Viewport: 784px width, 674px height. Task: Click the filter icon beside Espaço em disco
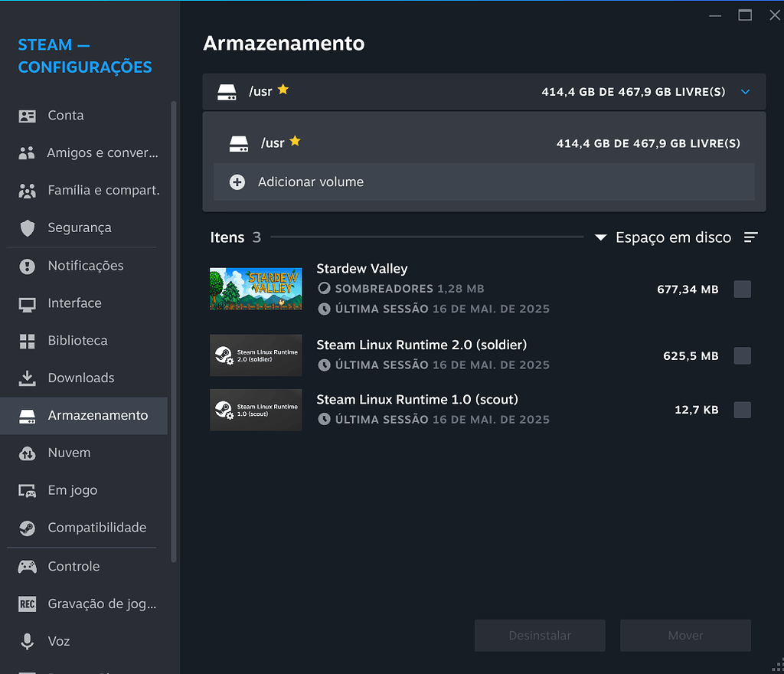pos(751,237)
